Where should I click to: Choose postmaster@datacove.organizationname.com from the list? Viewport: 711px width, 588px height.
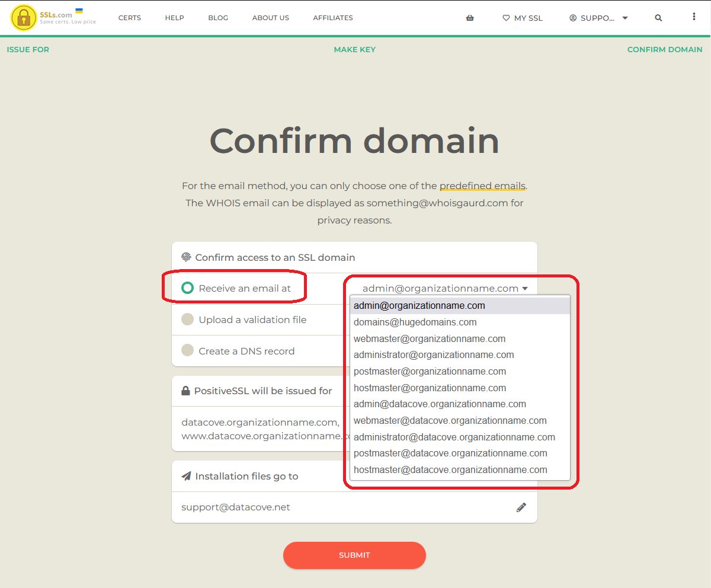(x=450, y=453)
